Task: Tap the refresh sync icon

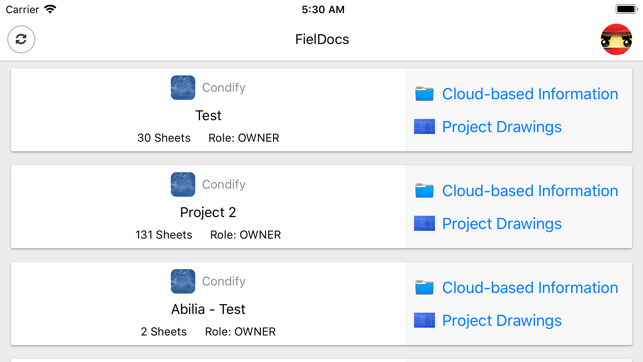Action: 21,39
